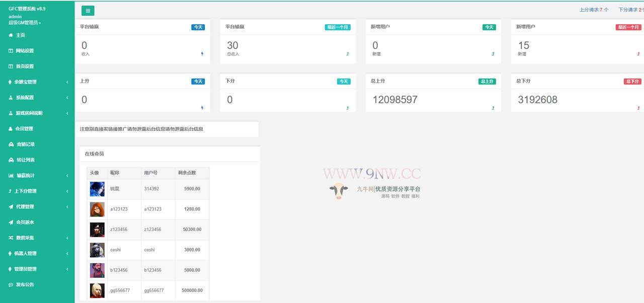The width and height of the screenshot is (644, 303).
Task: Click the 最近一个月 badge on 平台输赢 card
Action: 338,27
